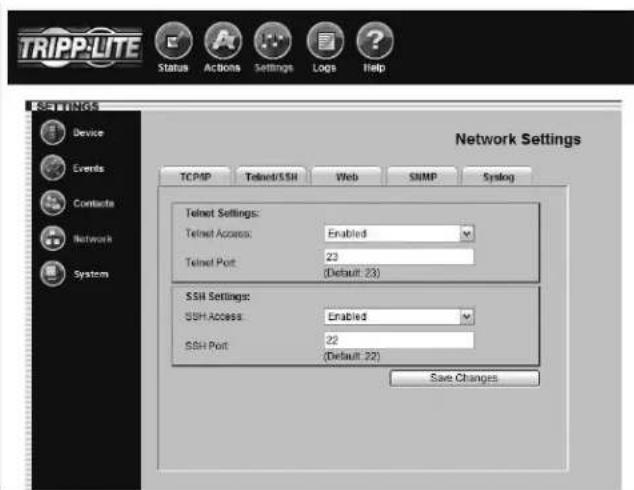Click the "(Default: 23)" hint text
634x490 pixels.
pyautogui.click(x=352, y=273)
